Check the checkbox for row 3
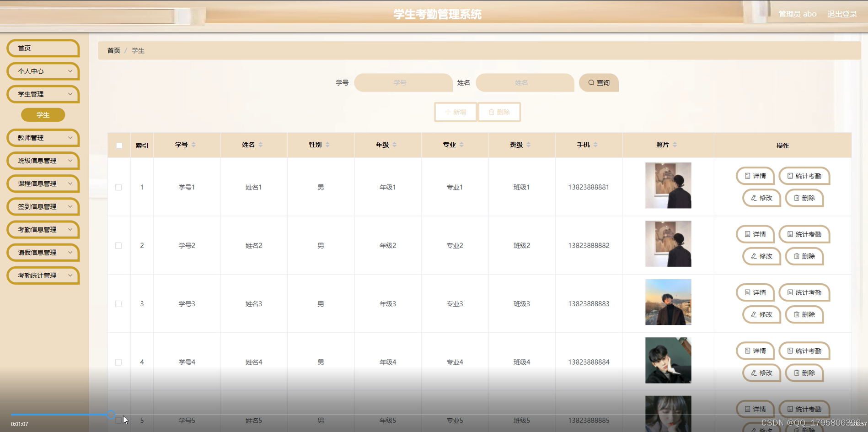This screenshot has height=432, width=868. 118,304
